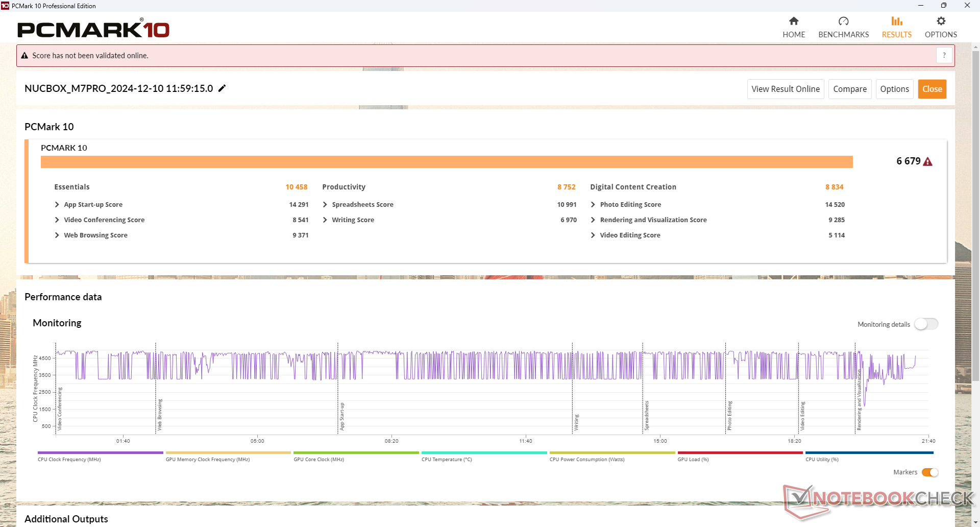
Task: Click the Digital Content Creation heading
Action: [x=633, y=187]
